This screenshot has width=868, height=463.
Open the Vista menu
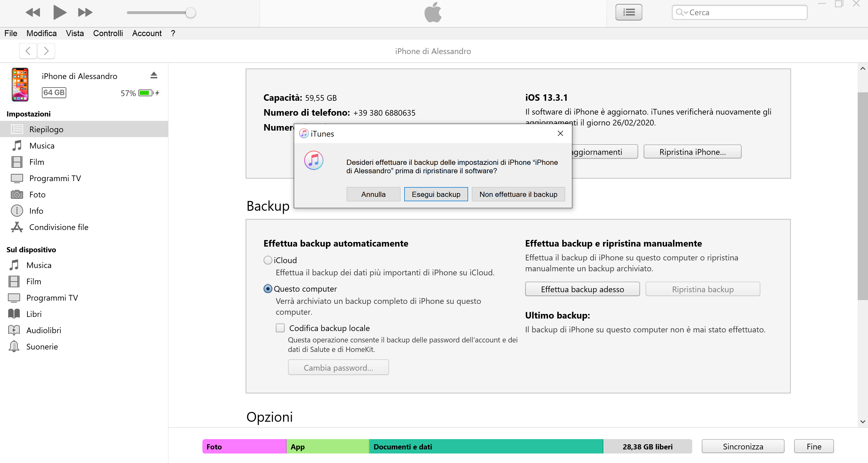tap(75, 33)
